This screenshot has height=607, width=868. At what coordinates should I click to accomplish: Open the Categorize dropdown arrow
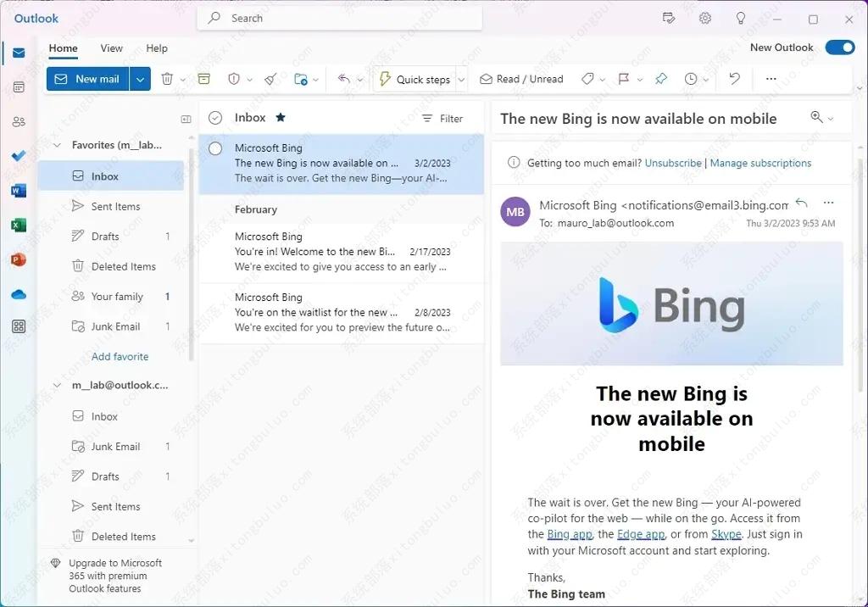[603, 80]
